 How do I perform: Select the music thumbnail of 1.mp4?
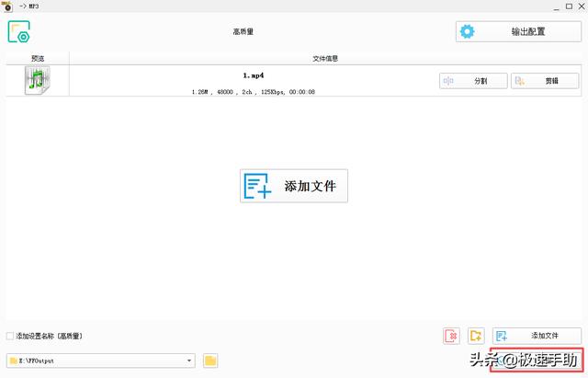pos(37,80)
